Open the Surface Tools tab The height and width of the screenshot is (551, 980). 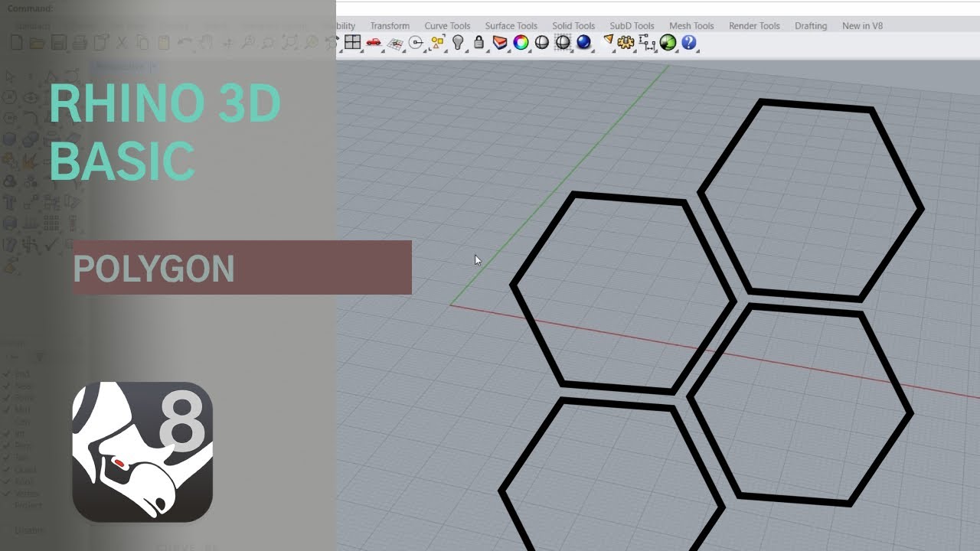(x=511, y=26)
